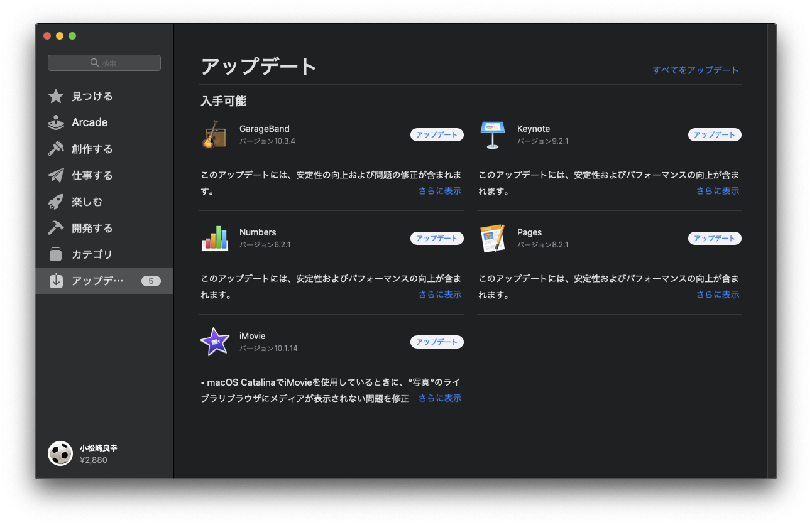Screen dimensions: 812x525
Task: Click the hammer icon beside 開発する
Action: [56, 228]
